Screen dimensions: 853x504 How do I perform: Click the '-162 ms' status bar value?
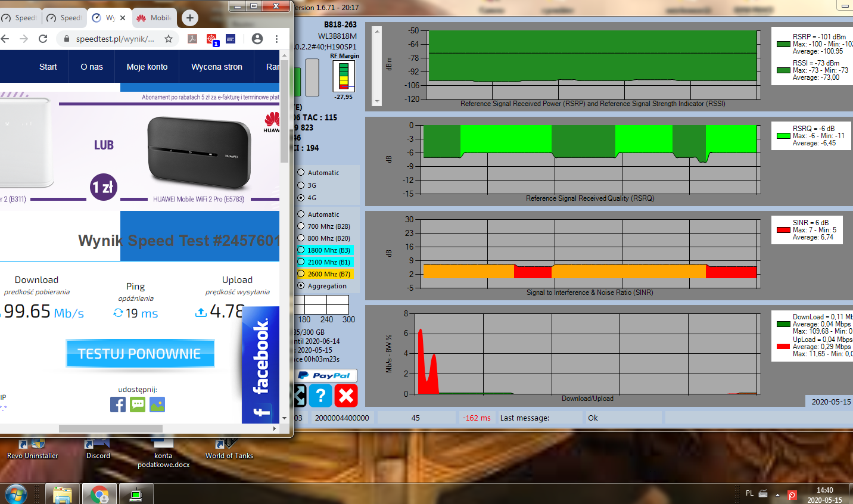477,418
